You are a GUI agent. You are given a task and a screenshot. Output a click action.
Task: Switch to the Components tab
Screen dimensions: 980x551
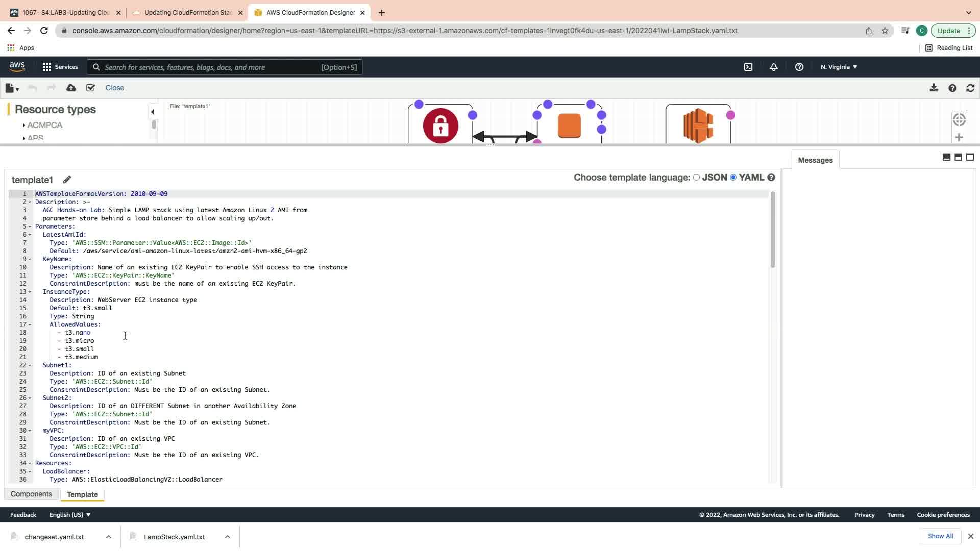[31, 494]
